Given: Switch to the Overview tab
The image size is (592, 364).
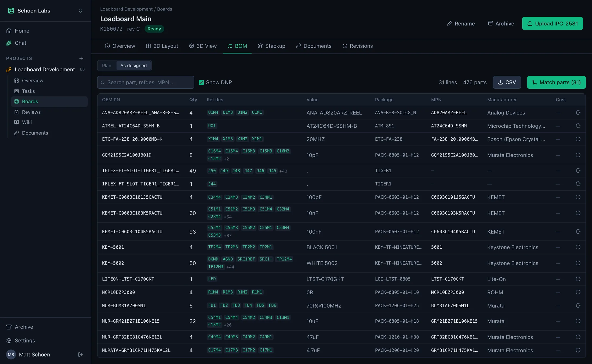Looking at the screenshot, I should point(120,46).
